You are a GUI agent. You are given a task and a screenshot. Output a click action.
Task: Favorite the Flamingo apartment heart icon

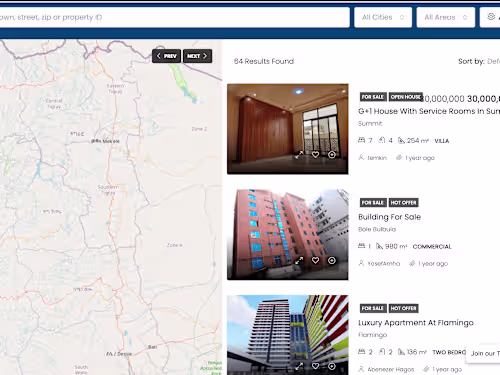[x=315, y=366]
